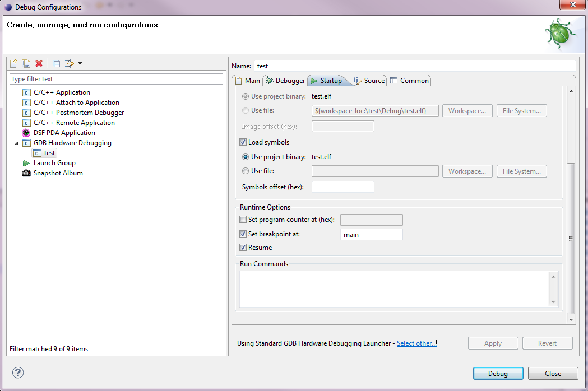Click the Set breakpoint at field containing main
The width and height of the screenshot is (588, 391).
[371, 235]
